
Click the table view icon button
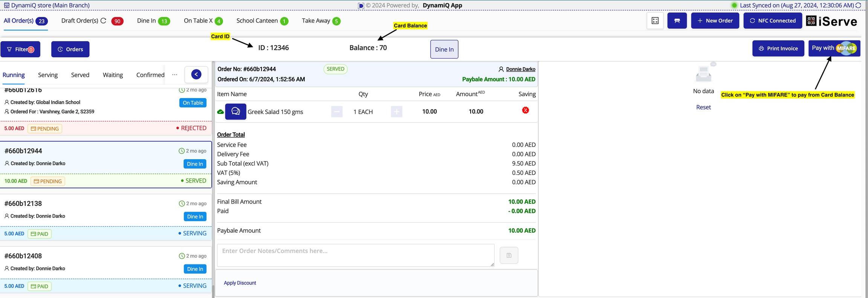(x=677, y=21)
